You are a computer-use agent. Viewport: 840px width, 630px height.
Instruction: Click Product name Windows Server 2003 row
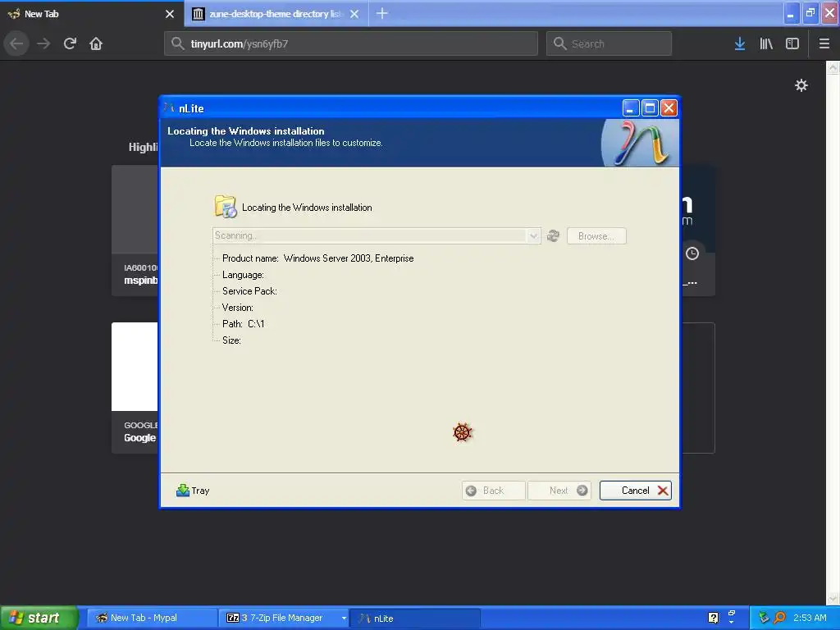point(317,258)
